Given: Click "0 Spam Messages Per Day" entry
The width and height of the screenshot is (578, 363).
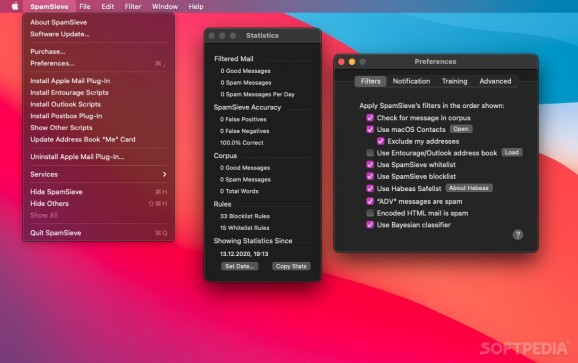Looking at the screenshot, I should [x=258, y=94].
